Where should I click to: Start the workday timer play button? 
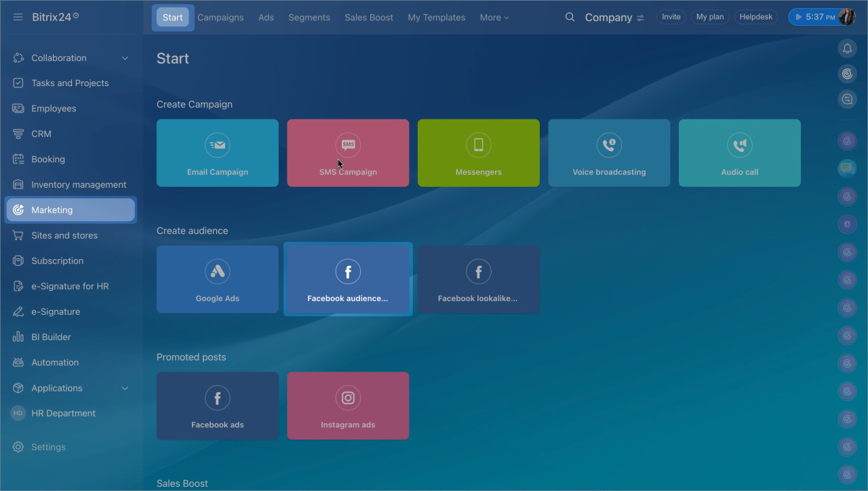coord(799,17)
